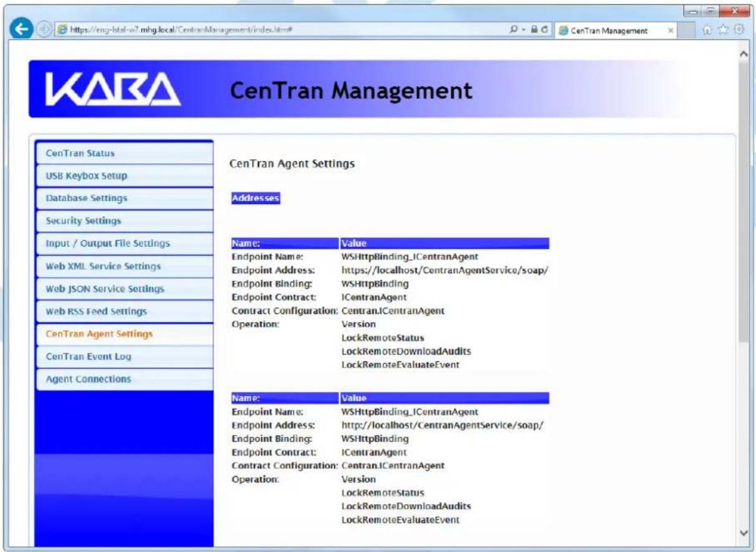Open the CenTran Event Log
The image size is (756, 552).
tap(124, 357)
